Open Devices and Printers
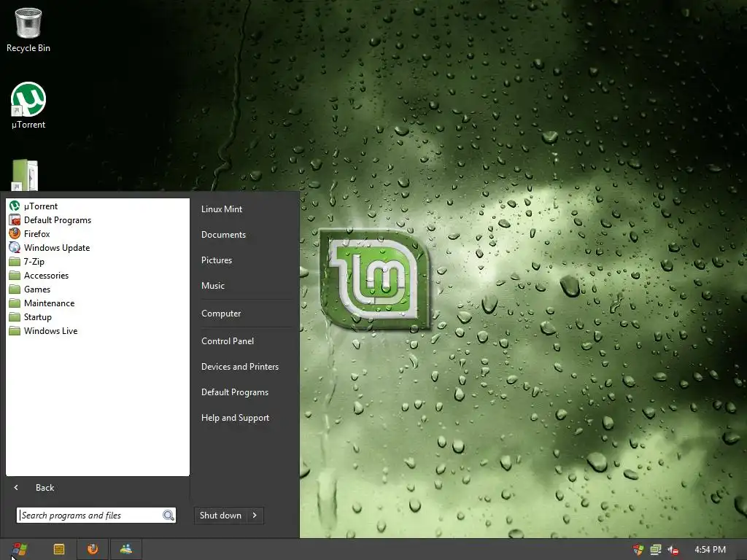The width and height of the screenshot is (747, 560). click(x=239, y=367)
